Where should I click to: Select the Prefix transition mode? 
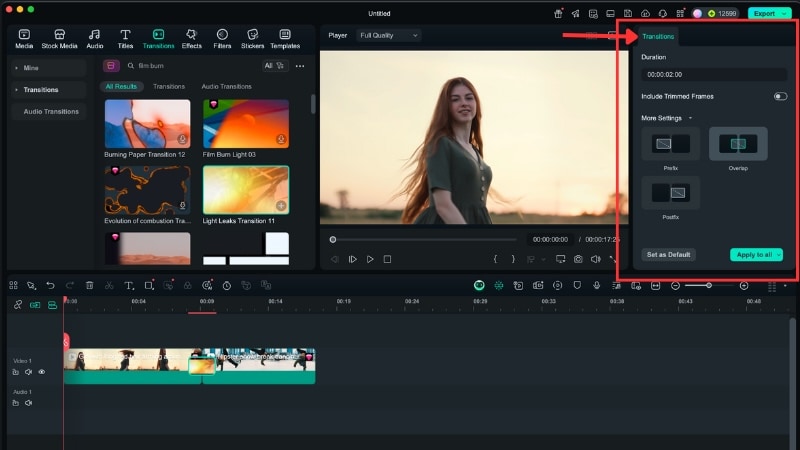pyautogui.click(x=670, y=144)
